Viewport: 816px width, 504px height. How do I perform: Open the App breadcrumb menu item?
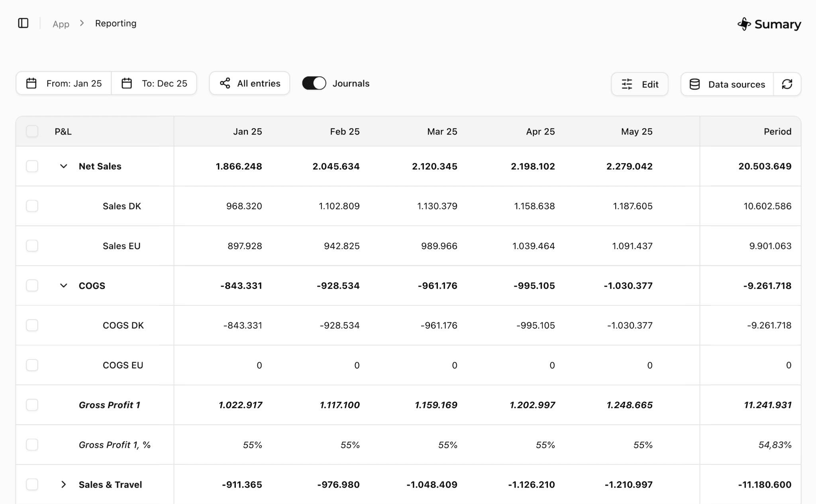point(61,24)
